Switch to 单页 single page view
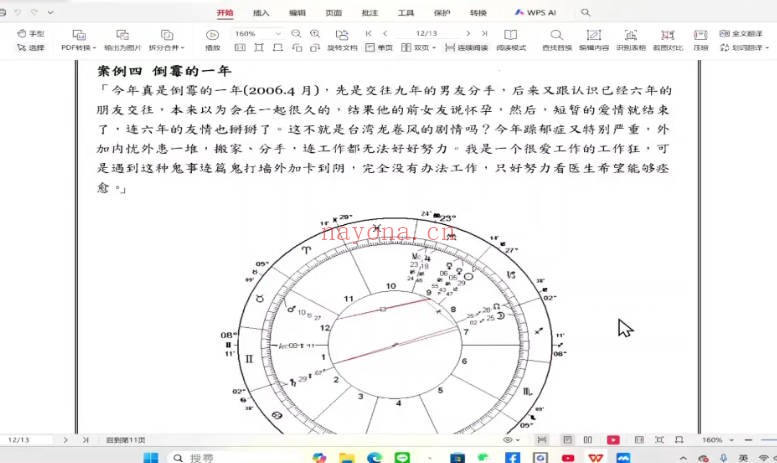777x463 pixels. click(x=379, y=48)
